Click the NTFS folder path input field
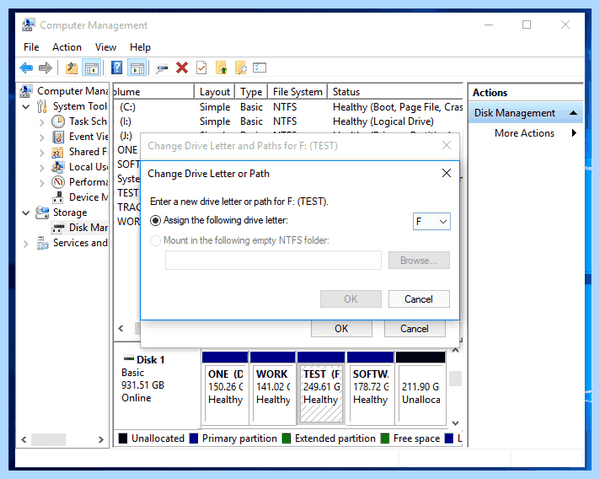 273,261
